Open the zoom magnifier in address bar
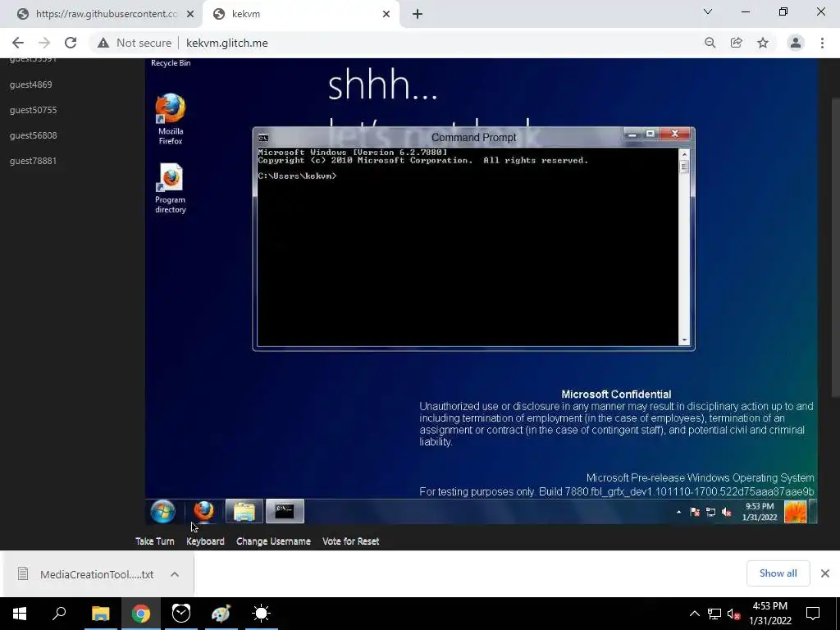This screenshot has width=840, height=630. pyautogui.click(x=710, y=43)
